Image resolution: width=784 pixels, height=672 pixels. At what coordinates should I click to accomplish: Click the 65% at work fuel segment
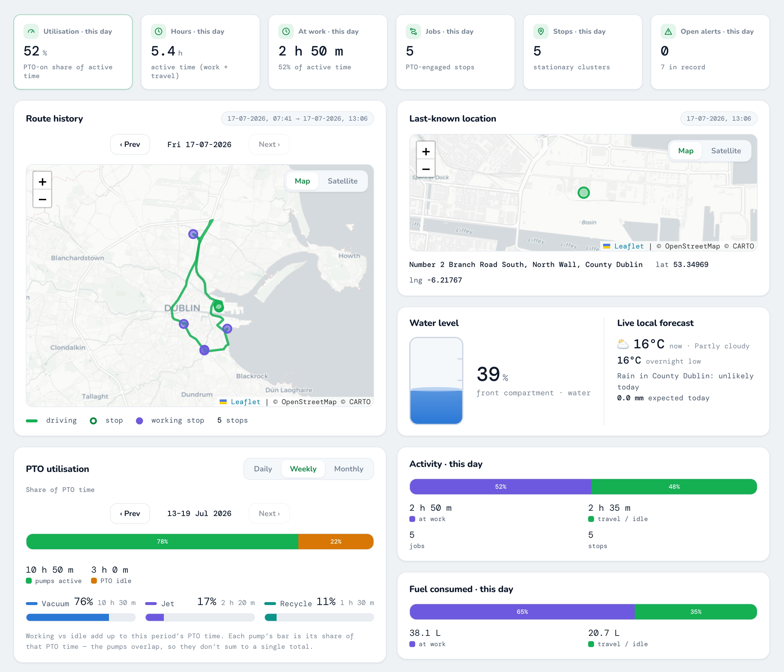click(522, 612)
